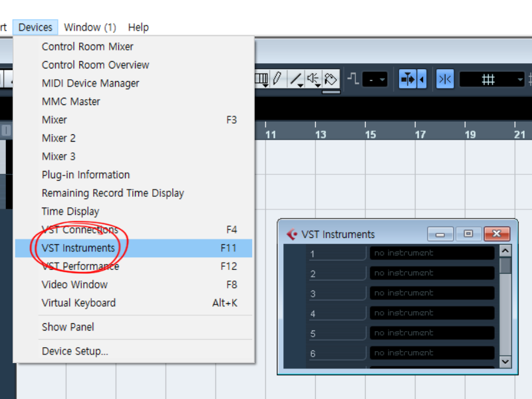Show the Virtual Keyboard

(134, 303)
